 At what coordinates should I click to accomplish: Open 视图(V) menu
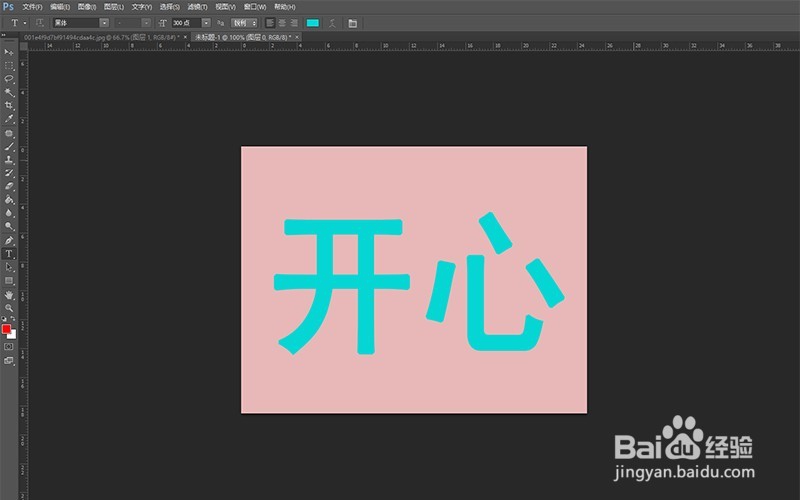pos(226,7)
